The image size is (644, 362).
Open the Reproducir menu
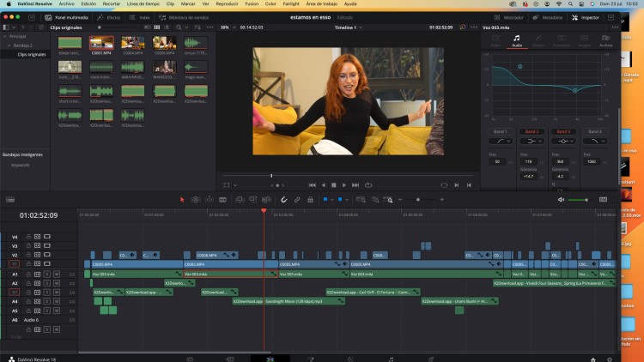[x=227, y=3]
